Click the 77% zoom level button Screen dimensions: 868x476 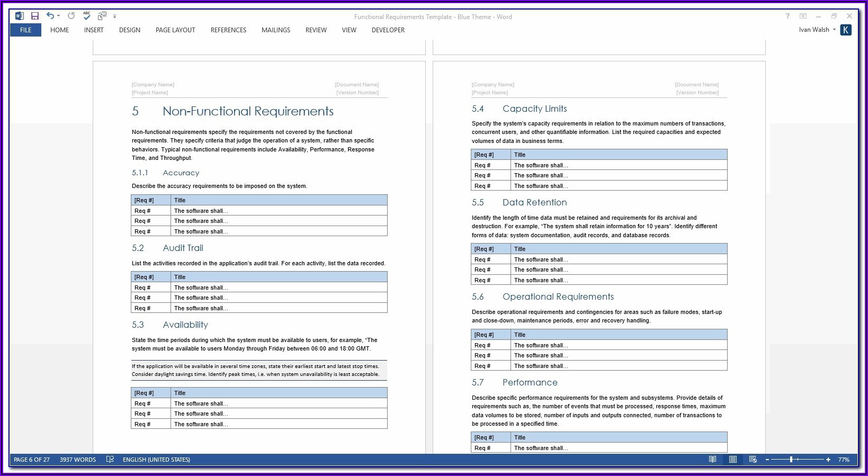coord(844,460)
